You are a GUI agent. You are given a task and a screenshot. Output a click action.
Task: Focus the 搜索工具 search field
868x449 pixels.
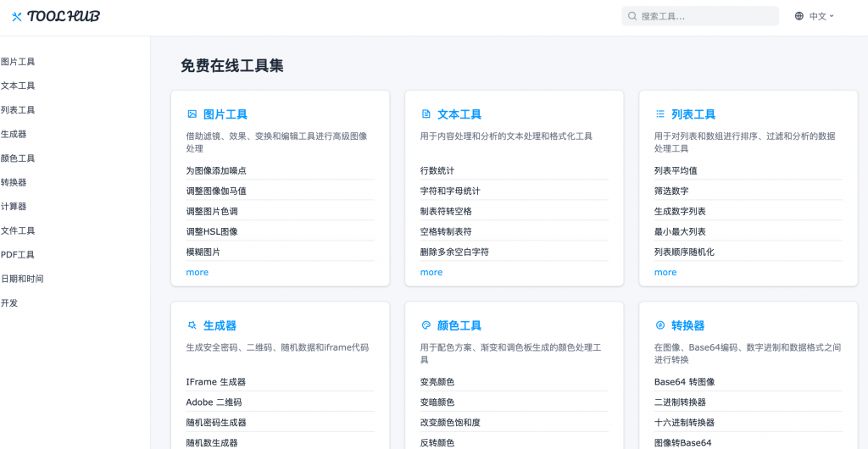(700, 16)
